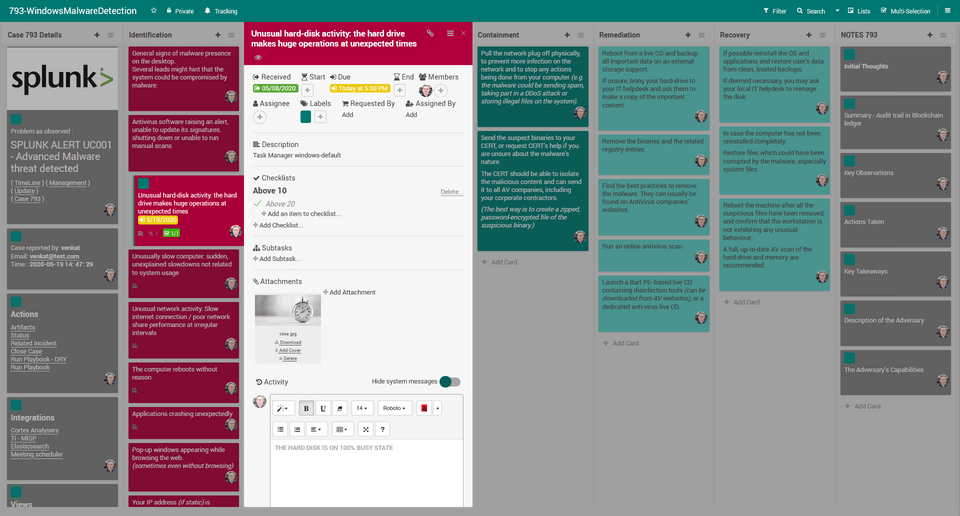The width and height of the screenshot is (960, 516).
Task: Open the NOTES 793 list menu icon
Action: pyautogui.click(x=943, y=35)
